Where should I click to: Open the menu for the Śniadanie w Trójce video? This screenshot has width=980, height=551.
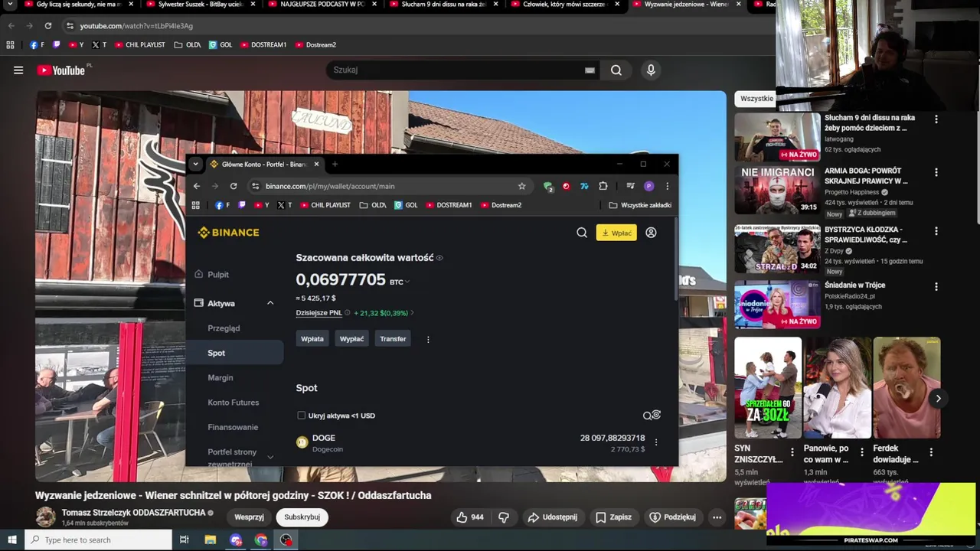coord(936,287)
